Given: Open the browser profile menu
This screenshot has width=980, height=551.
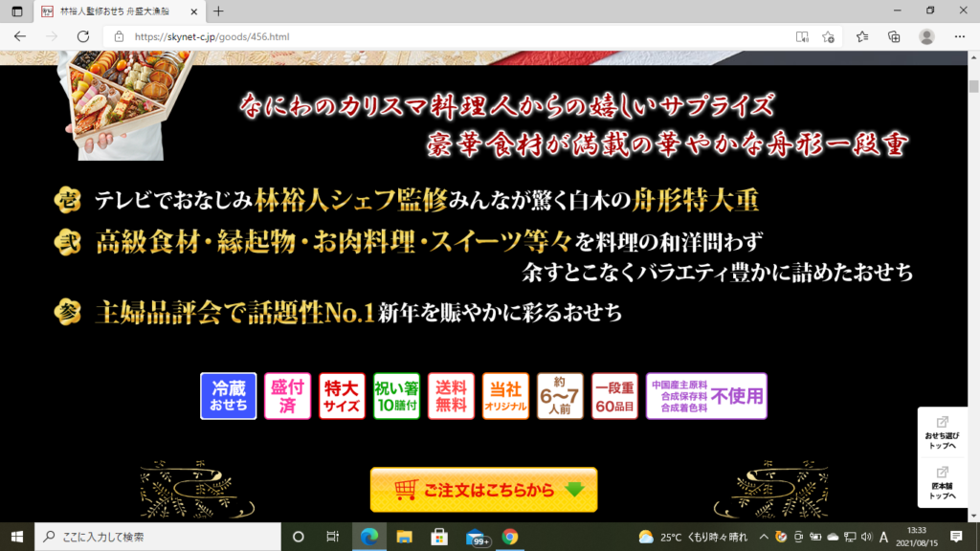Looking at the screenshot, I should (x=926, y=37).
